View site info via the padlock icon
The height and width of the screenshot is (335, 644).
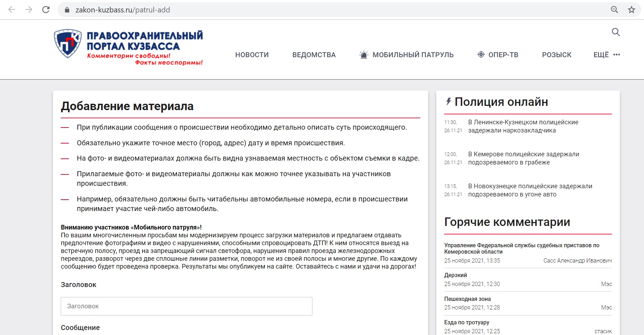67,10
